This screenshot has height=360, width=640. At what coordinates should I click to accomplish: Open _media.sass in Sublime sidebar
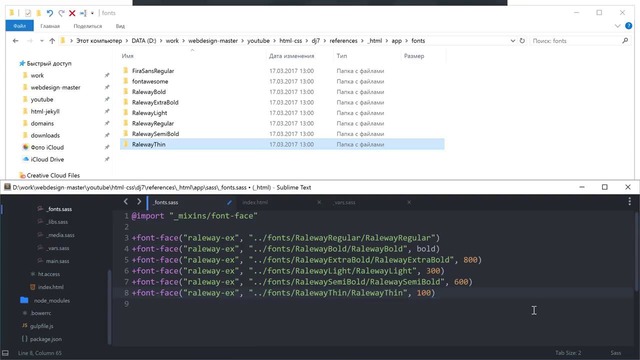(x=60, y=235)
